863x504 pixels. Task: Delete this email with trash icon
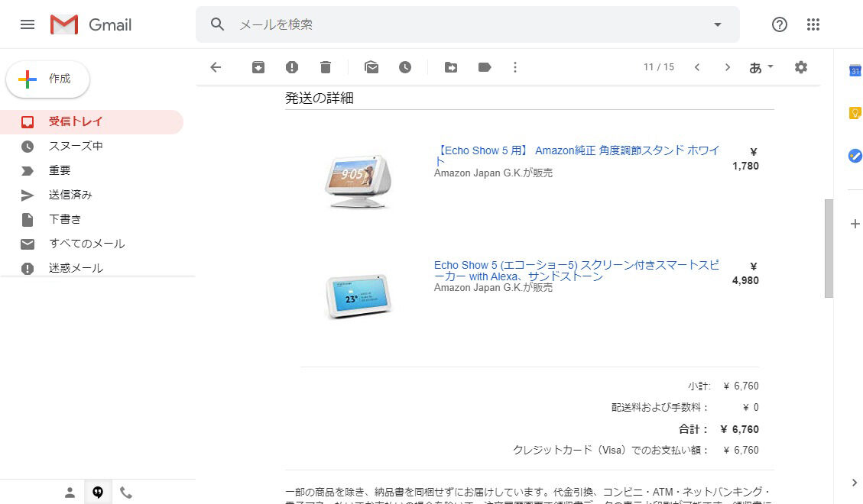[x=326, y=67]
